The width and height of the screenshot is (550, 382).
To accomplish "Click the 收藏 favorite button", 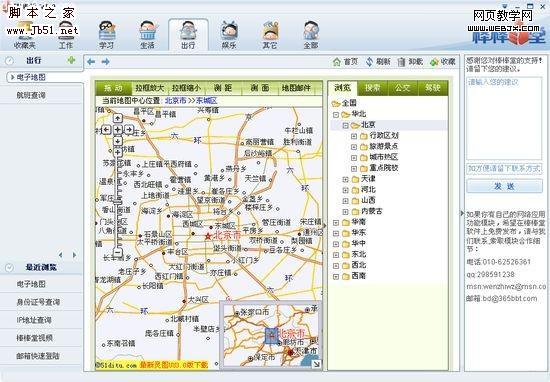I will (443, 62).
